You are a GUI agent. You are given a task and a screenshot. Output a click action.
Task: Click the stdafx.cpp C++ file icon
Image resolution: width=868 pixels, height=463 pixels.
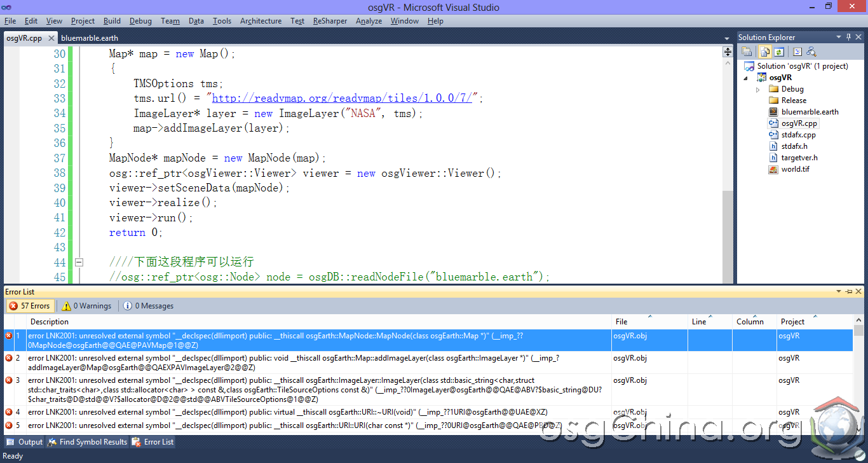tap(773, 135)
